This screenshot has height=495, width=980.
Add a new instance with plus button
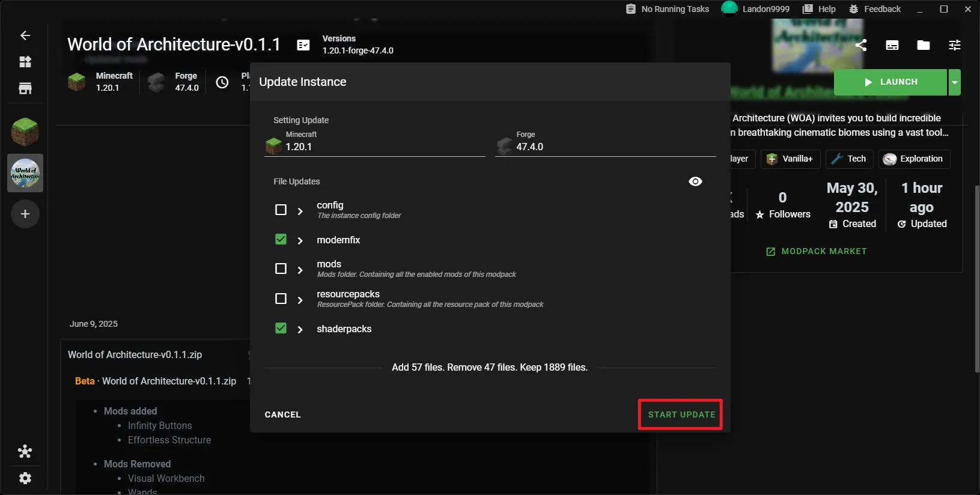coord(25,214)
